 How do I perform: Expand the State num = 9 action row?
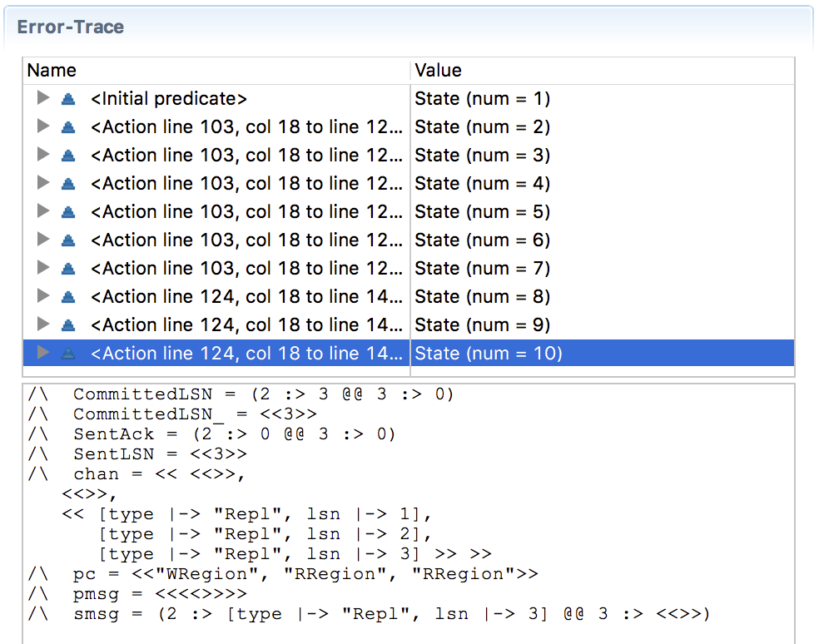coord(43,325)
